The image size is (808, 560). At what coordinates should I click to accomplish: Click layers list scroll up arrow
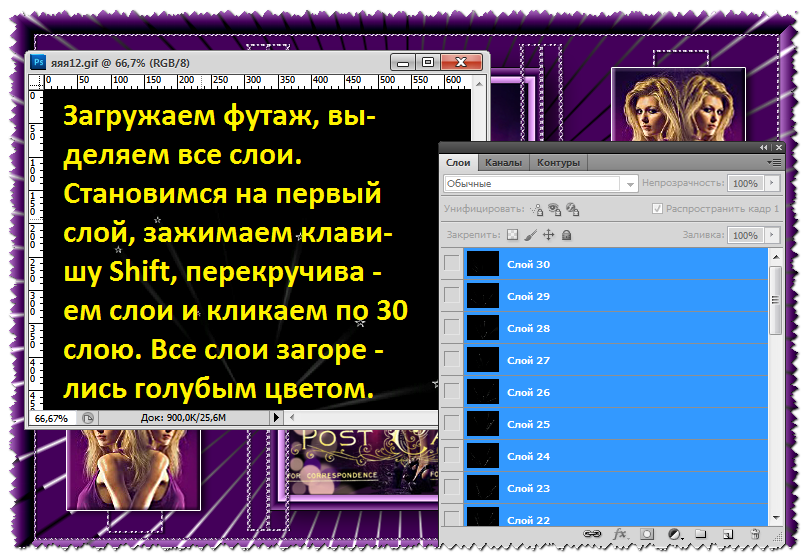pyautogui.click(x=776, y=257)
